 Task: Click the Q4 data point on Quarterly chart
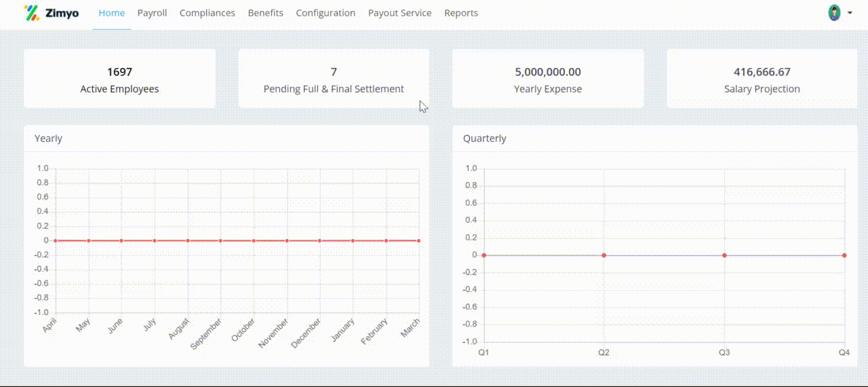pyautogui.click(x=844, y=255)
